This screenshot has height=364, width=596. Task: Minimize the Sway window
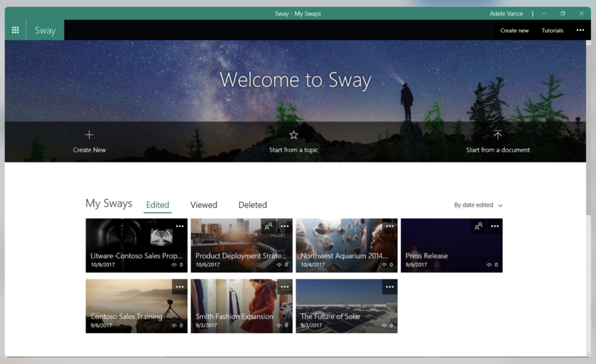point(544,13)
